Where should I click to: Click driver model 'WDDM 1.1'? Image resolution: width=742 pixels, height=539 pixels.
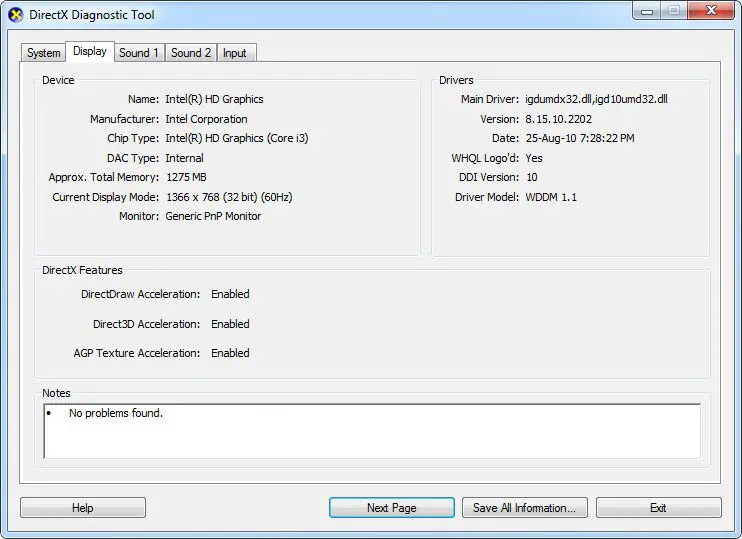(x=551, y=197)
